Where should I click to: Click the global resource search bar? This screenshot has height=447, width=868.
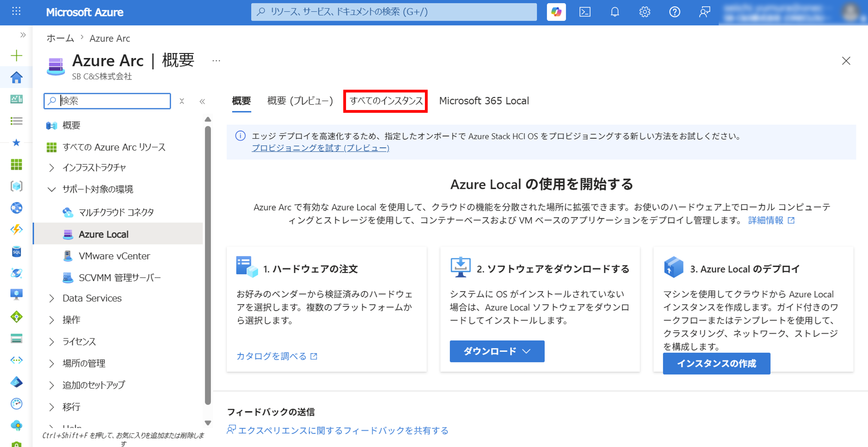(x=394, y=12)
